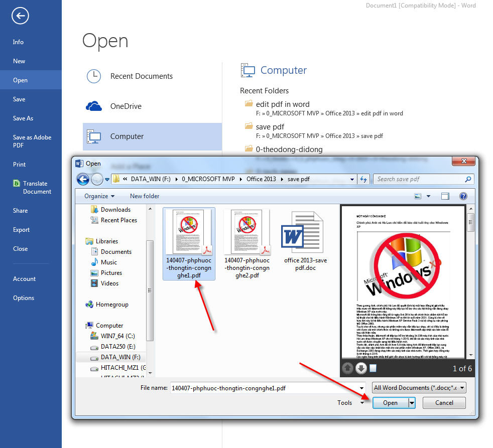Expand the Open button's dropdown arrow
Screen dimensions: 493x448
coord(412,403)
